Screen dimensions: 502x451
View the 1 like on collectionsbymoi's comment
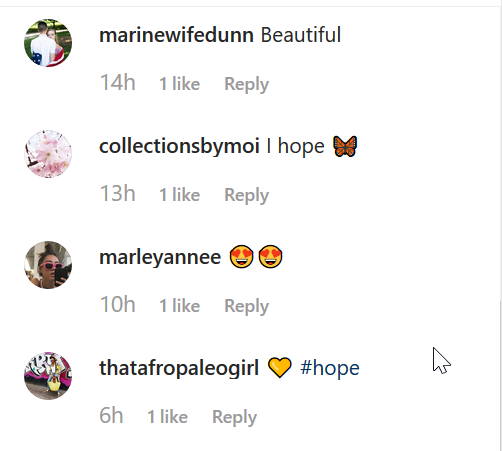click(x=179, y=195)
